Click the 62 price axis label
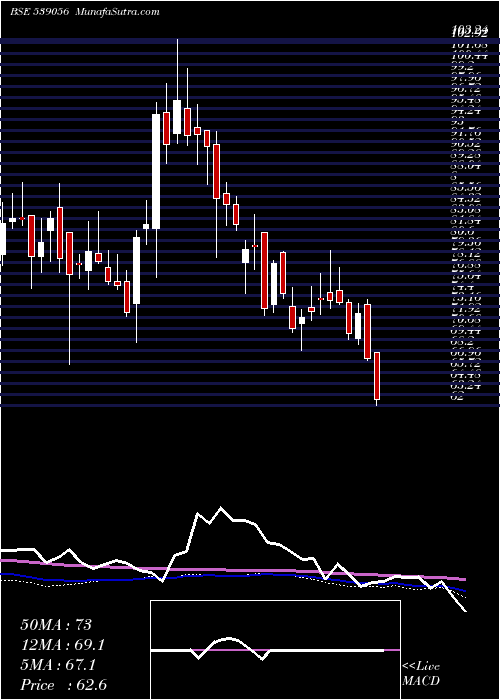Image resolution: width=500 pixels, height=700 pixels. click(x=458, y=397)
